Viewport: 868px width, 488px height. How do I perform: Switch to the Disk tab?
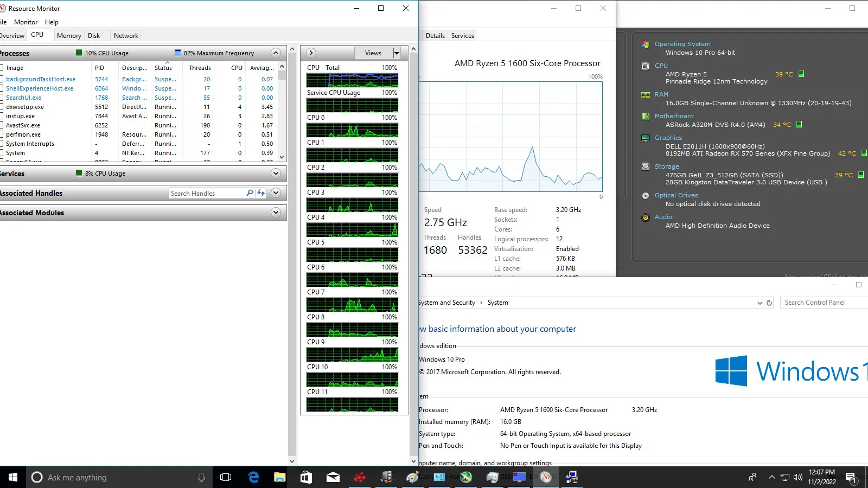pyautogui.click(x=94, y=36)
